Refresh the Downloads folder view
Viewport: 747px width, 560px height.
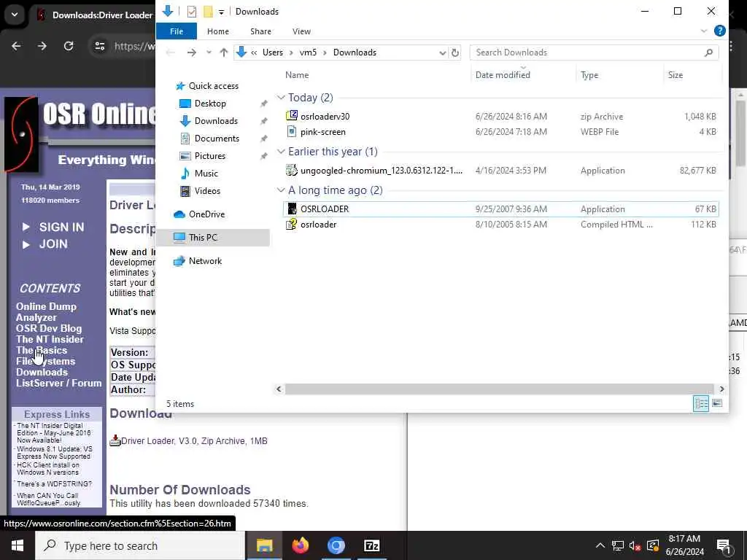(455, 52)
